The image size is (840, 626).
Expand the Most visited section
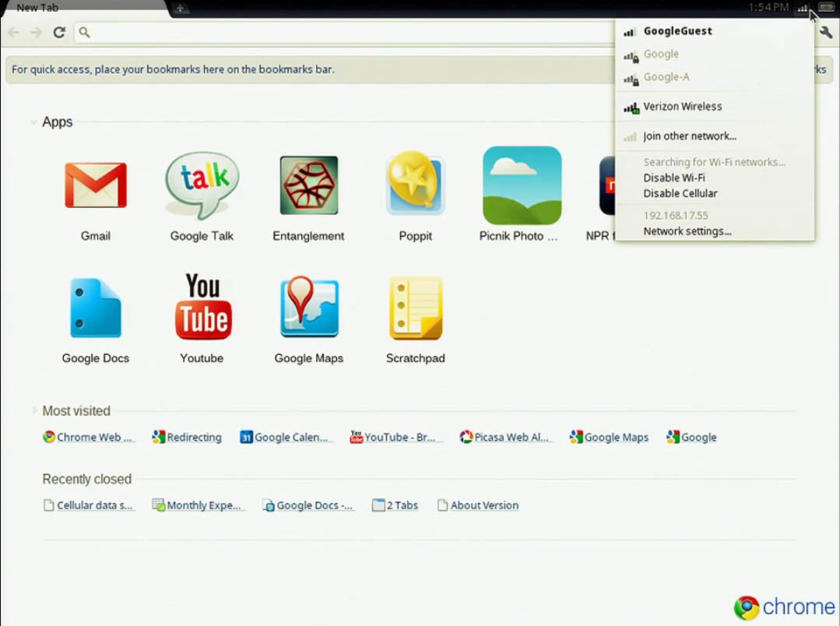click(34, 410)
